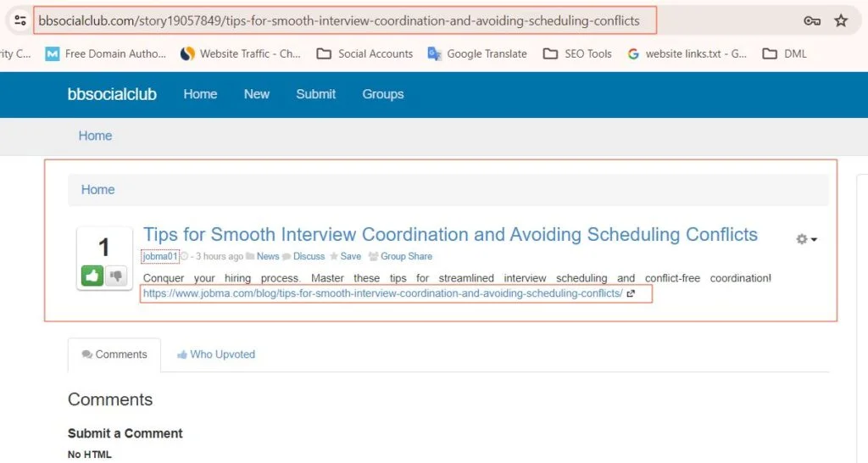Click the browser address bar URL
The image size is (868, 463).
point(339,21)
